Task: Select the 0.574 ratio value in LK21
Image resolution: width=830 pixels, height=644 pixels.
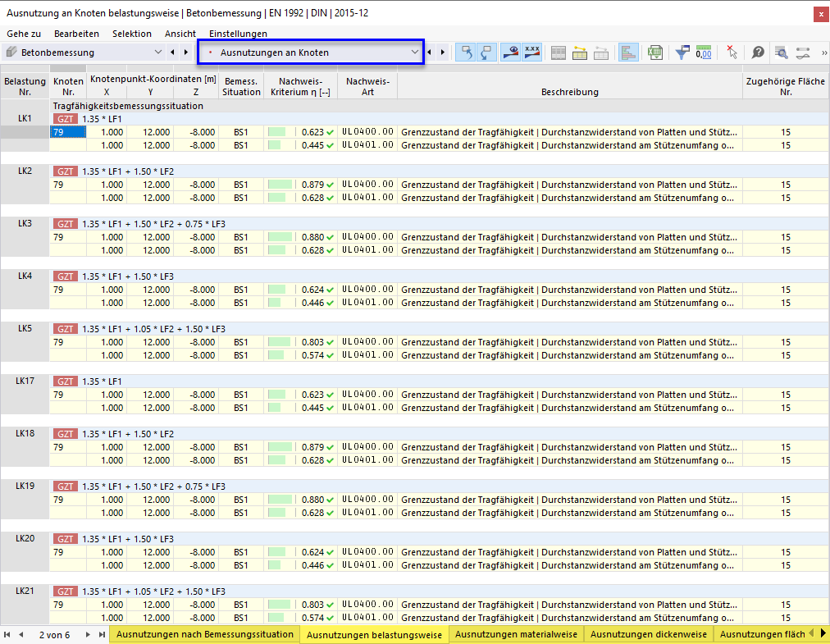Action: click(312, 618)
